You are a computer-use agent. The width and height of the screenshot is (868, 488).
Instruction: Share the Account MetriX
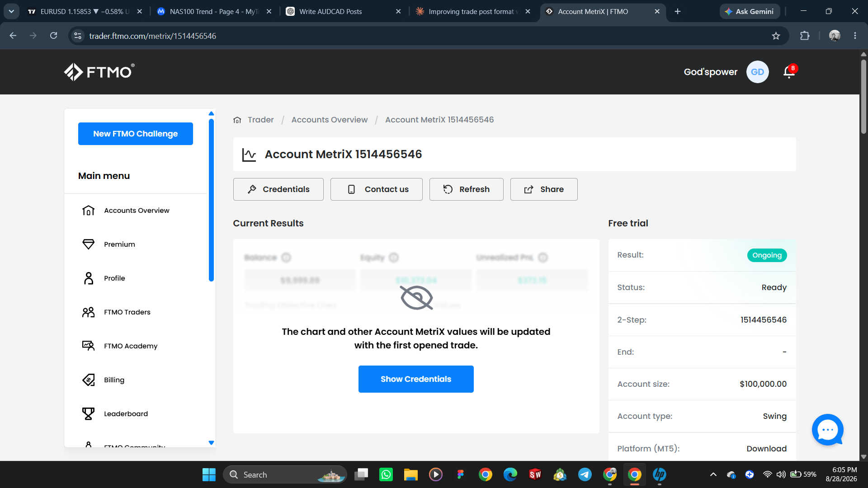pyautogui.click(x=544, y=189)
